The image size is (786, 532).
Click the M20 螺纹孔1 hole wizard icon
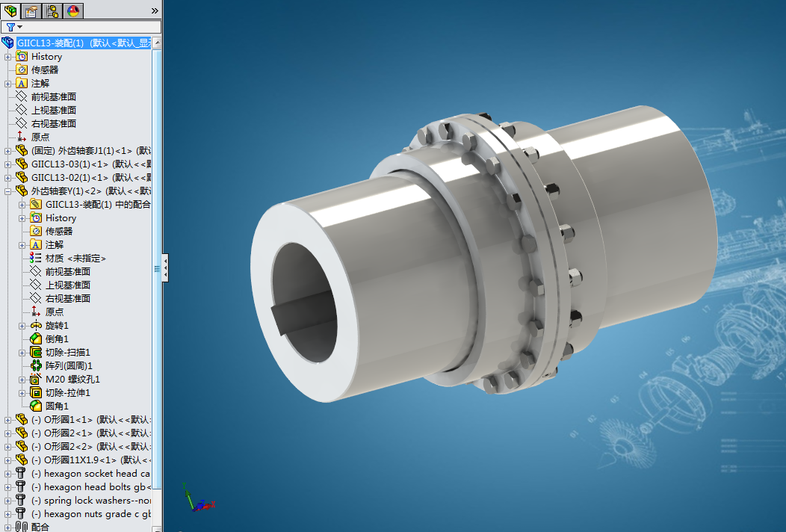click(36, 379)
